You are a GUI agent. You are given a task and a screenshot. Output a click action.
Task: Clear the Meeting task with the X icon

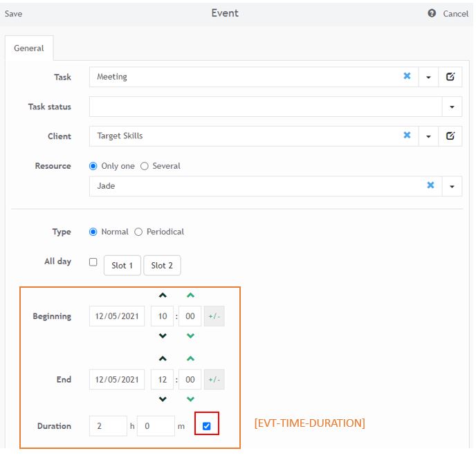coord(407,77)
